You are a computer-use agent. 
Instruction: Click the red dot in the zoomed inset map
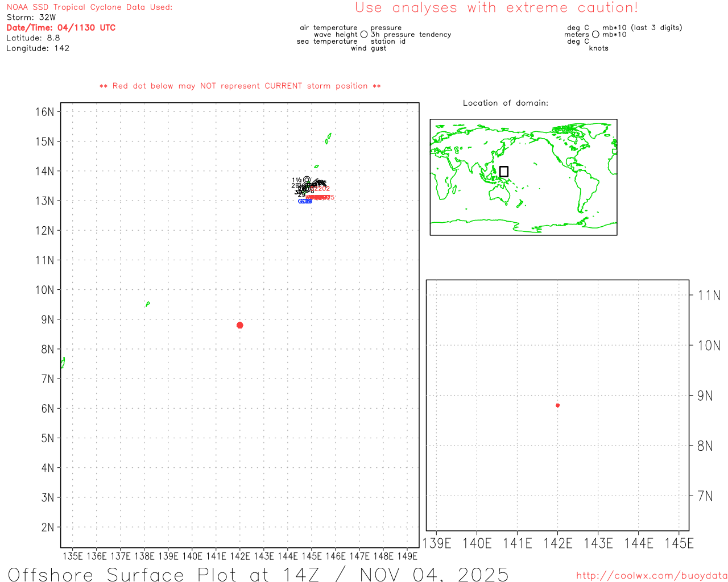coord(557,405)
